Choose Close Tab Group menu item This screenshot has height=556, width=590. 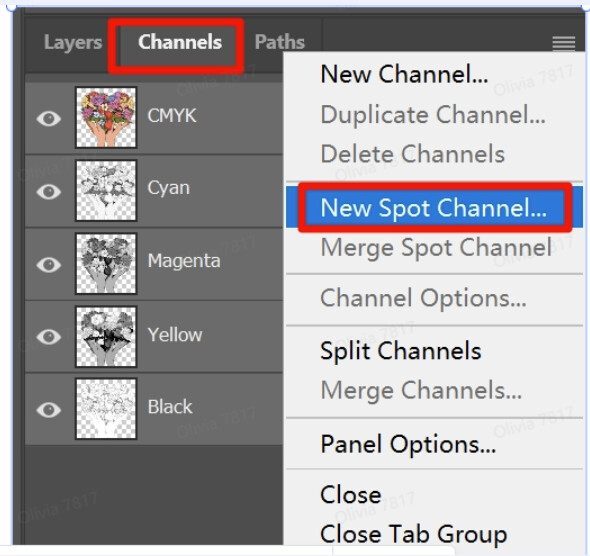(414, 534)
